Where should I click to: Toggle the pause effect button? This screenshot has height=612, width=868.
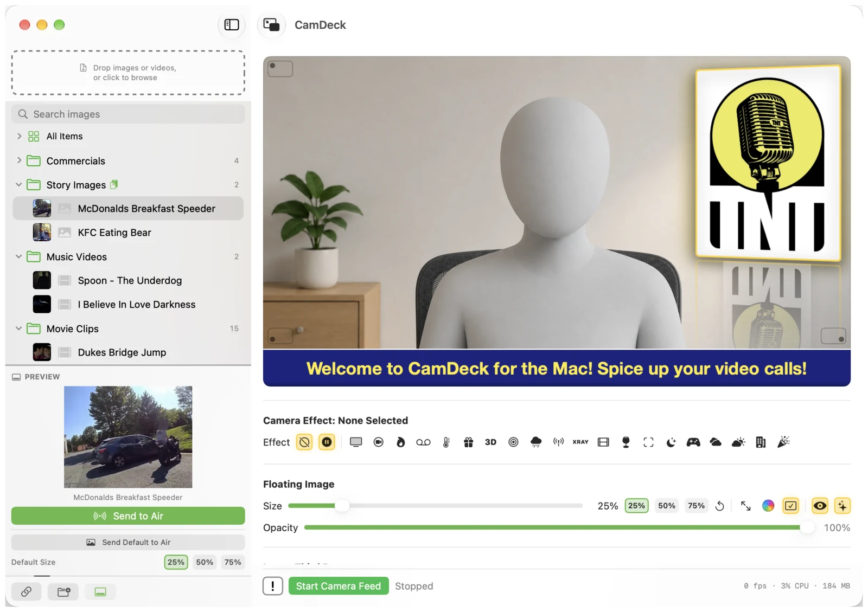click(327, 442)
